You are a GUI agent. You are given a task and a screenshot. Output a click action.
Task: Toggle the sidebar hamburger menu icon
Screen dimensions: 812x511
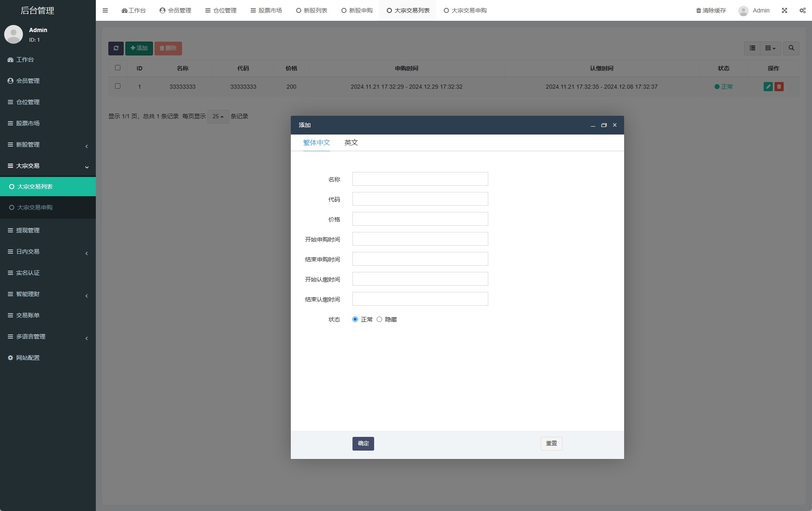pos(105,10)
